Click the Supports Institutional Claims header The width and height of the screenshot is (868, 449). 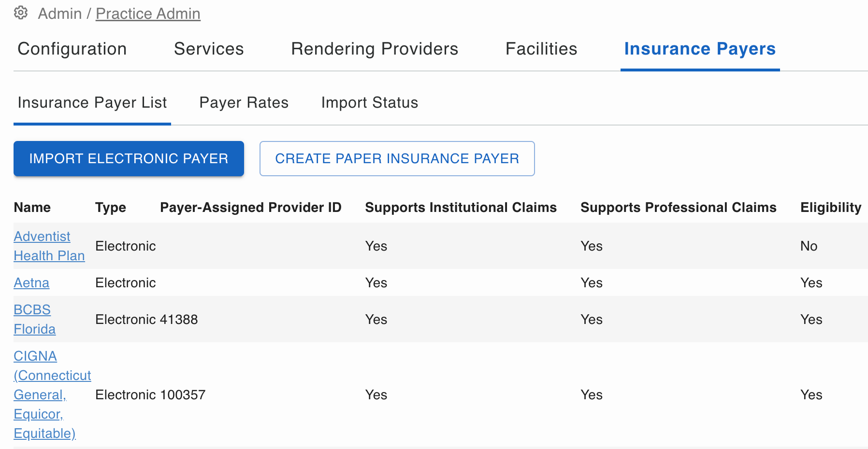tap(461, 207)
